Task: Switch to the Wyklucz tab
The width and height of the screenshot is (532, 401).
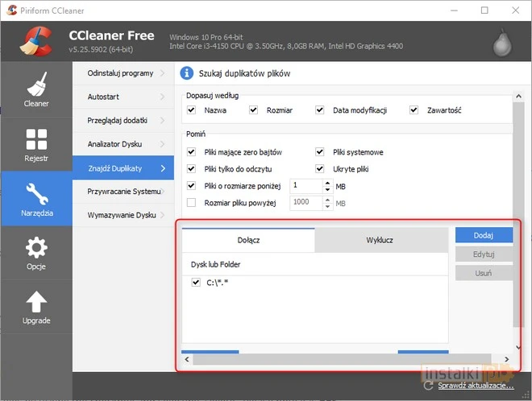Action: pos(381,240)
